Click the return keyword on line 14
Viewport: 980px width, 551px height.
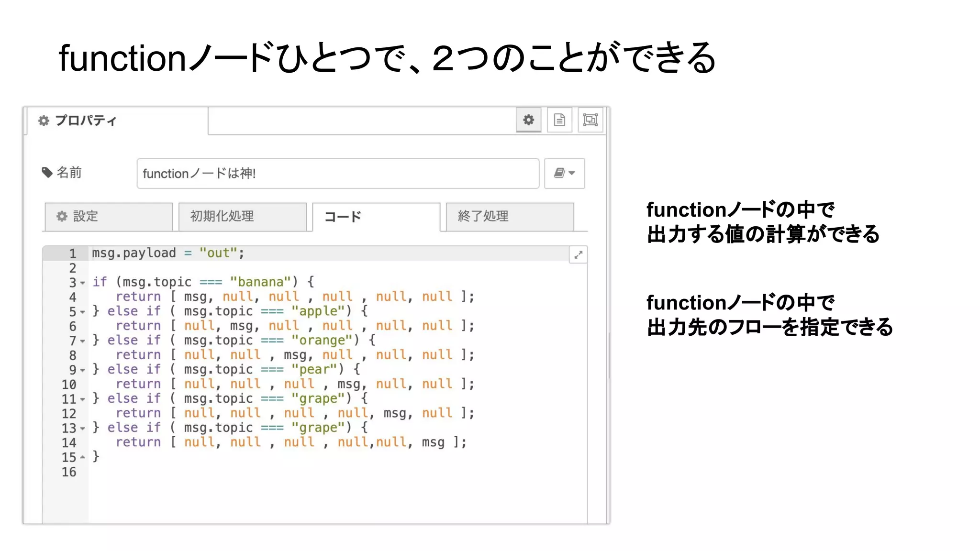pos(138,442)
